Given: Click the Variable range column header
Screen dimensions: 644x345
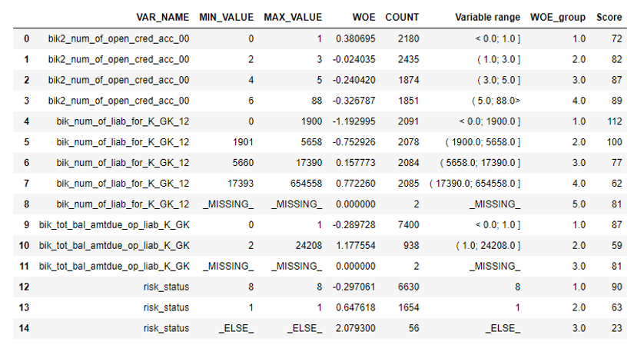Looking at the screenshot, I should pos(487,17).
